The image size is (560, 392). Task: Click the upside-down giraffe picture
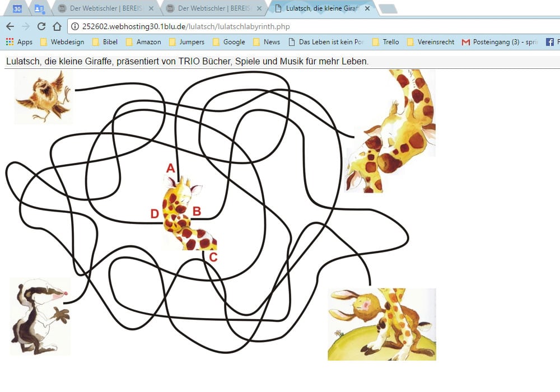[390, 131]
